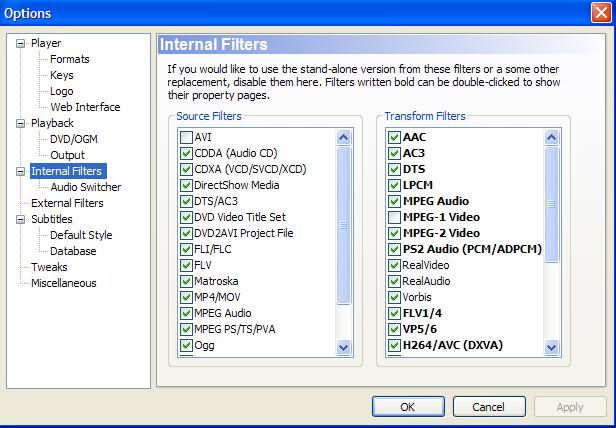Toggle Matroska source filter
The height and width of the screenshot is (428, 616).
tap(186, 281)
